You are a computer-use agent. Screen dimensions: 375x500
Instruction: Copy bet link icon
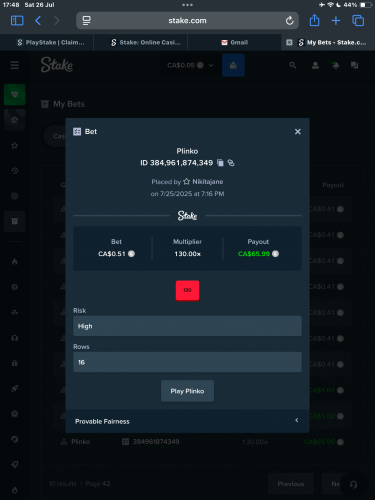pyautogui.click(x=231, y=163)
